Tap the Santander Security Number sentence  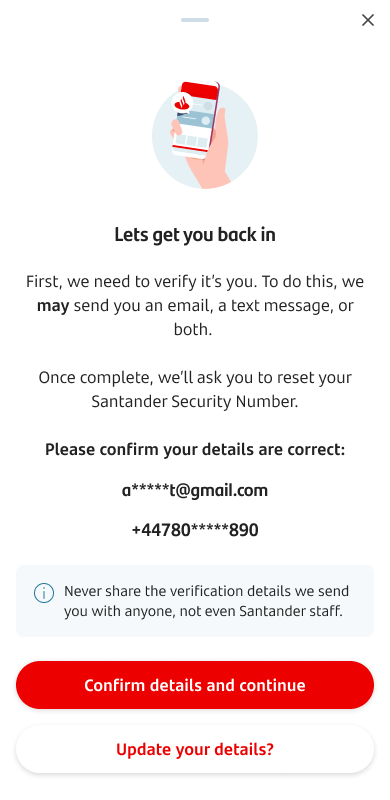click(x=195, y=389)
